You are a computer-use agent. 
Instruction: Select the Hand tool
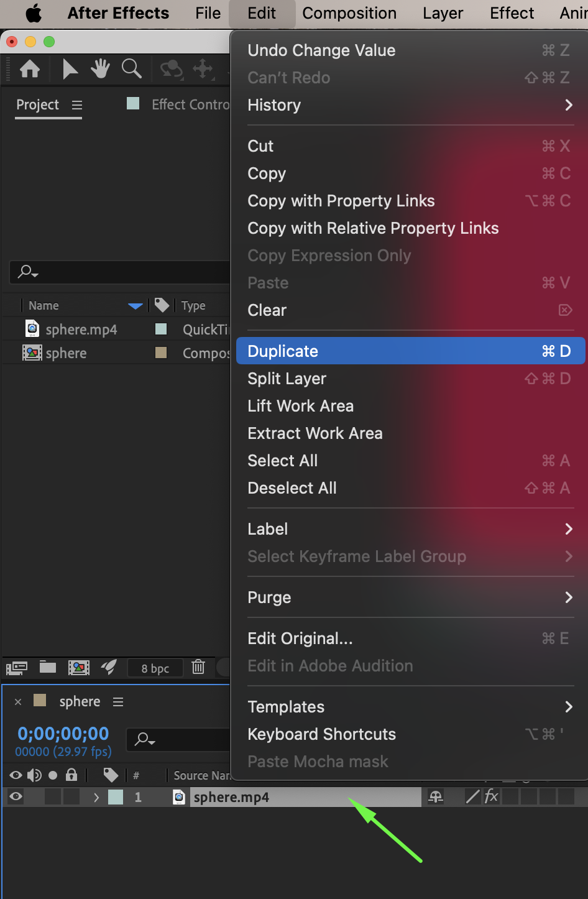pyautogui.click(x=99, y=69)
